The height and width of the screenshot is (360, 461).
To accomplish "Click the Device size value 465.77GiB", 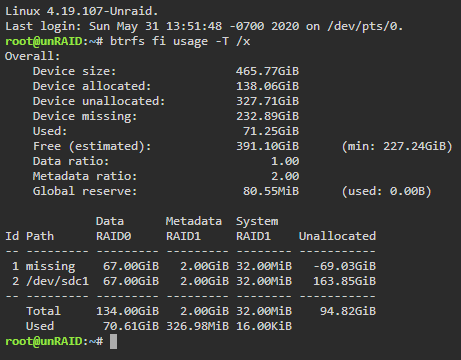I will click(267, 71).
